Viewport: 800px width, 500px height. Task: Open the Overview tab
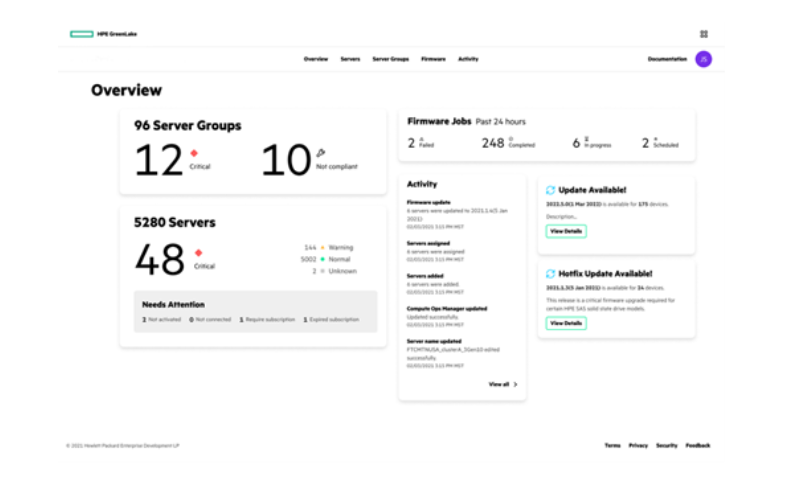[x=316, y=59]
